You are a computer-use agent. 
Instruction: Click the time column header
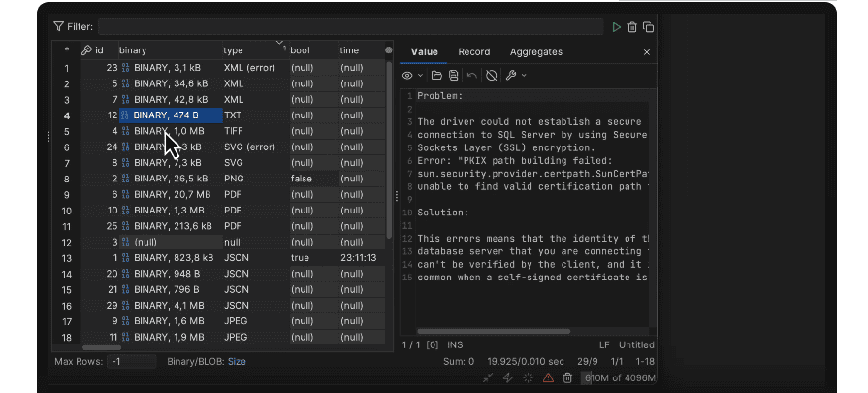(362, 50)
